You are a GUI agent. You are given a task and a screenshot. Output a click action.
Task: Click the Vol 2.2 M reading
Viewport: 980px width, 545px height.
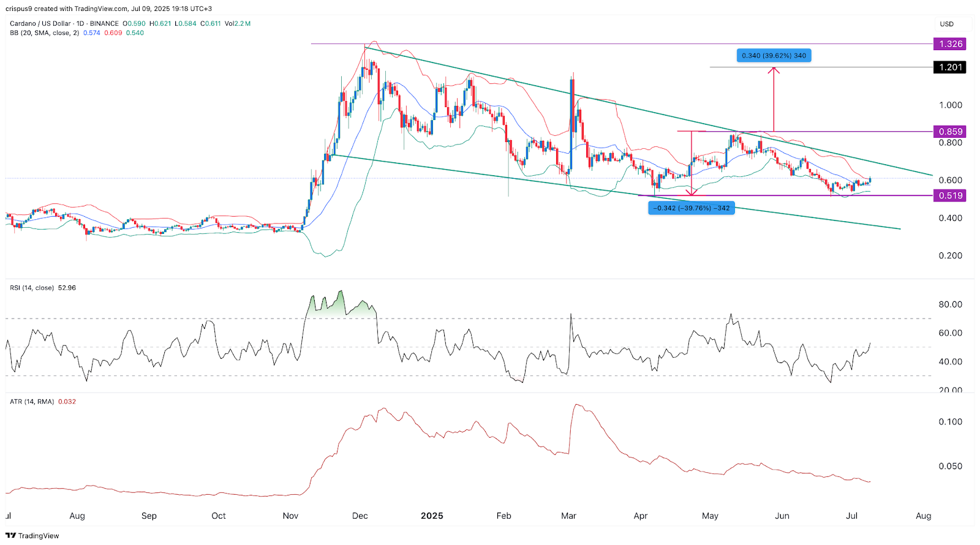pos(238,24)
